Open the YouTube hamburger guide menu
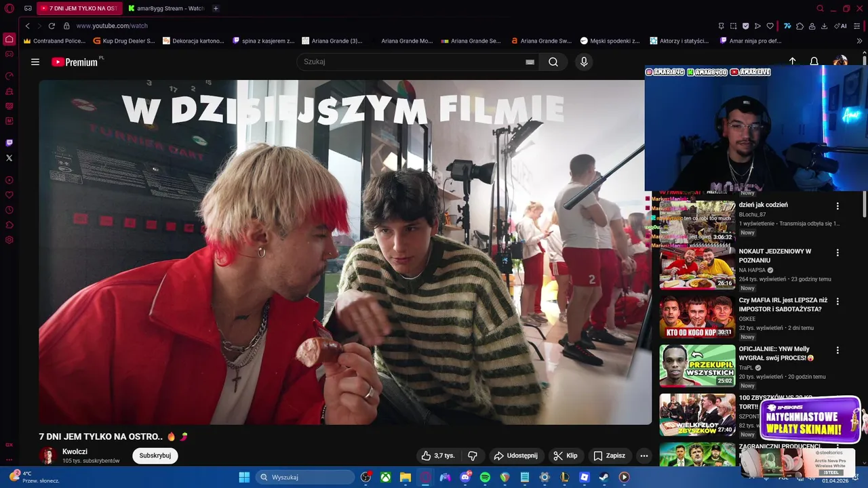This screenshot has height=488, width=868. 35,62
